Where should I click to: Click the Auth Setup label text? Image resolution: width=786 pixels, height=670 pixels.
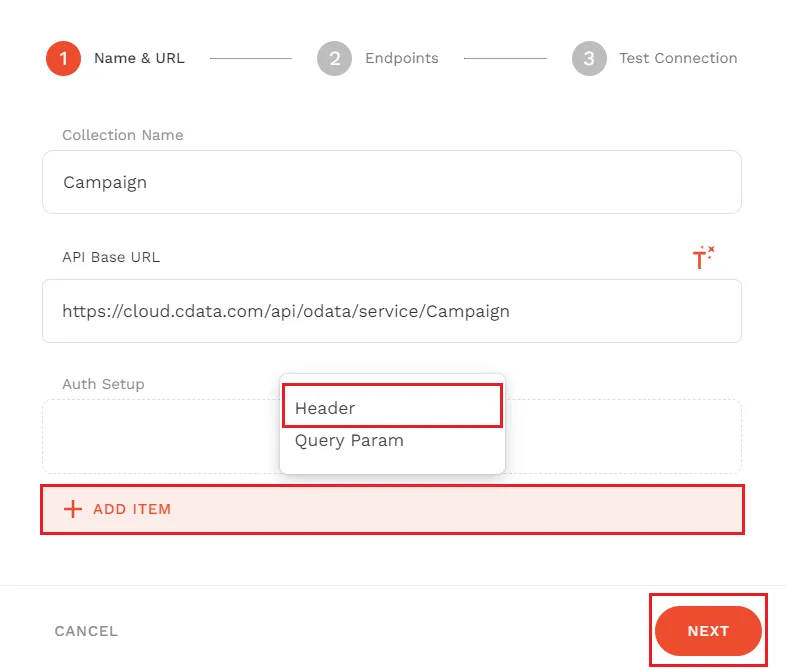point(103,384)
